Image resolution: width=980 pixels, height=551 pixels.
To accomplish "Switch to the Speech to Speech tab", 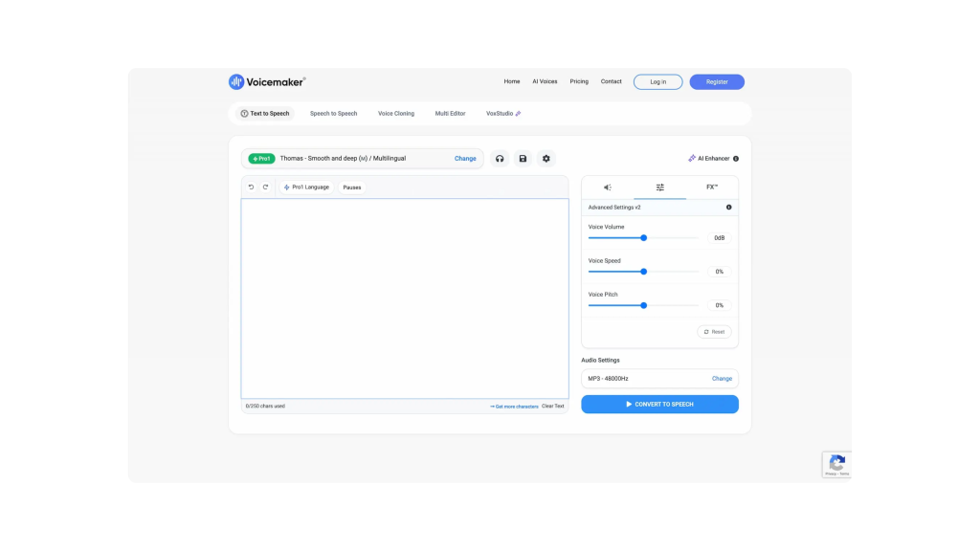I will point(333,113).
